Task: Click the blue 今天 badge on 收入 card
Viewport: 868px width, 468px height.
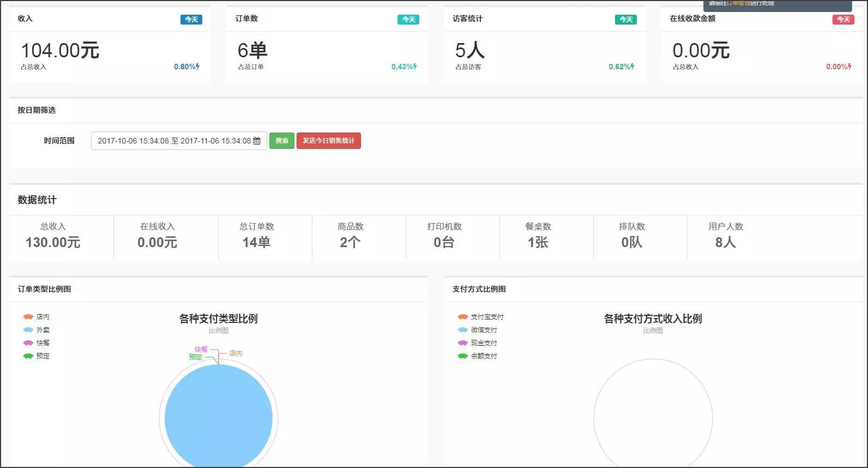Action: point(191,20)
